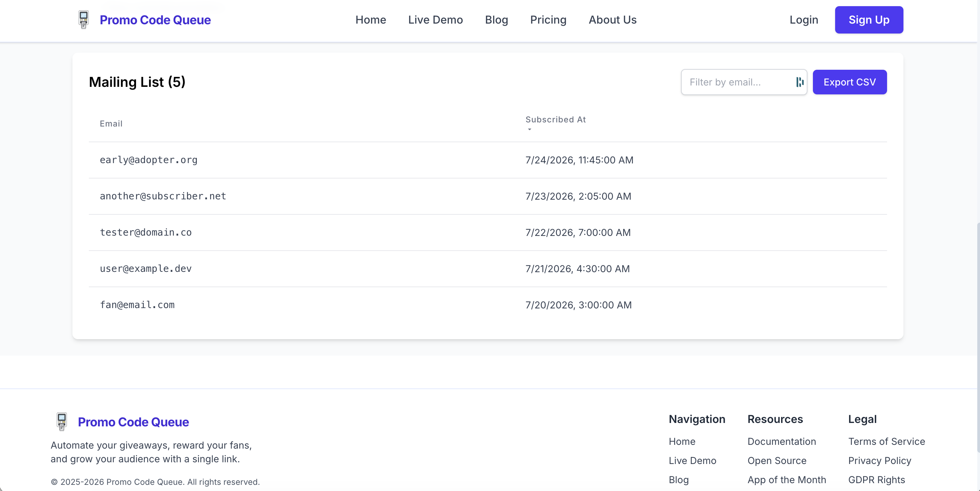Click the password manager icon in filter field
Viewport: 980px width, 491px height.
click(799, 82)
